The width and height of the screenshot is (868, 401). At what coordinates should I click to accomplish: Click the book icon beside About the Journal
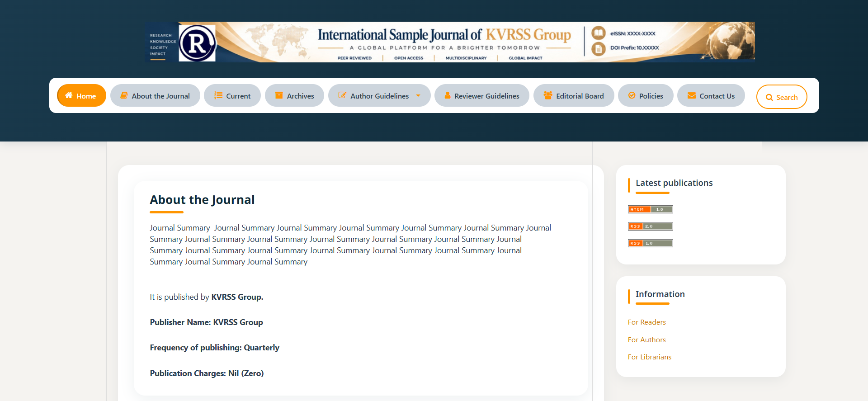click(x=124, y=95)
